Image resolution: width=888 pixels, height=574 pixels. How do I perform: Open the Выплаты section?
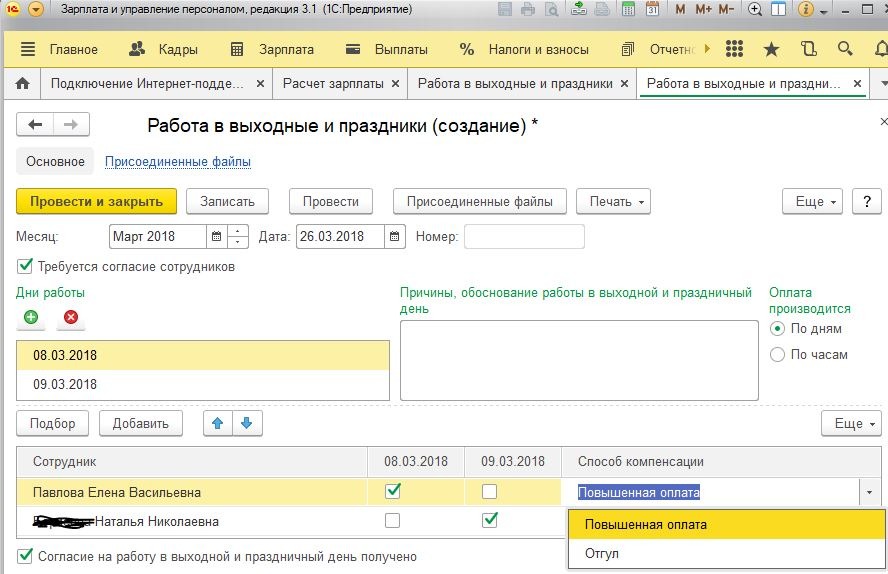pyautogui.click(x=387, y=50)
